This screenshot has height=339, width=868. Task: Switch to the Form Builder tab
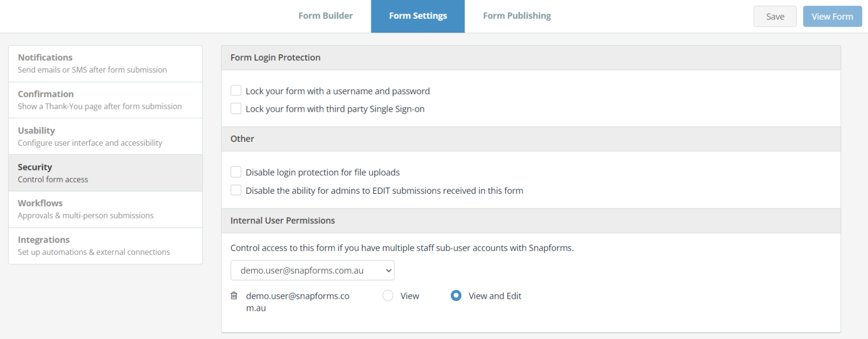[325, 15]
